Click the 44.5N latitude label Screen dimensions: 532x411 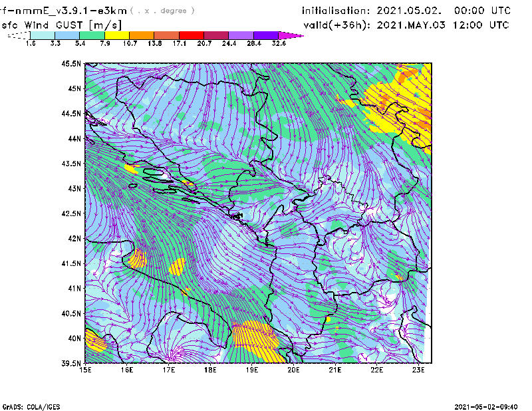pyautogui.click(x=71, y=113)
